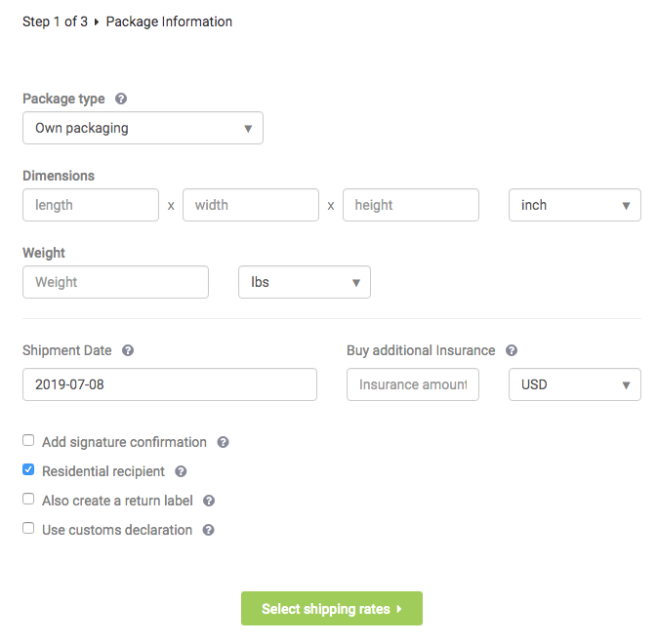The width and height of the screenshot is (657, 644).
Task: Open the USD currency dropdown
Action: (x=574, y=384)
